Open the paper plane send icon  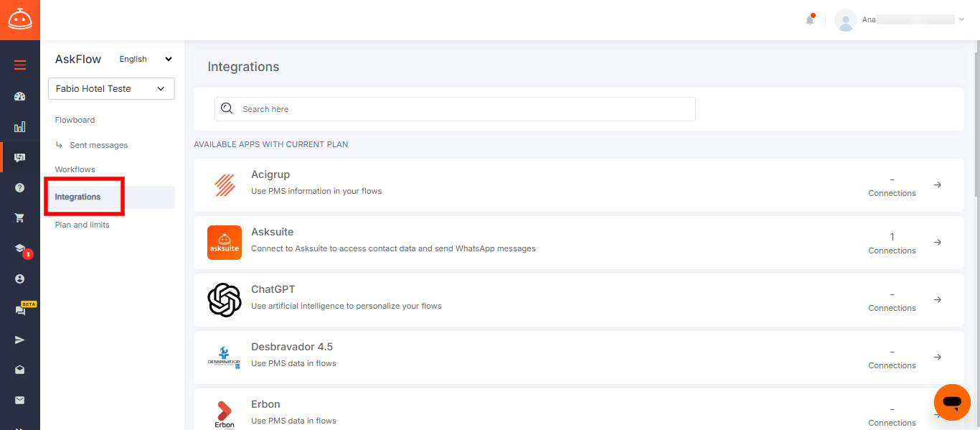click(x=20, y=340)
